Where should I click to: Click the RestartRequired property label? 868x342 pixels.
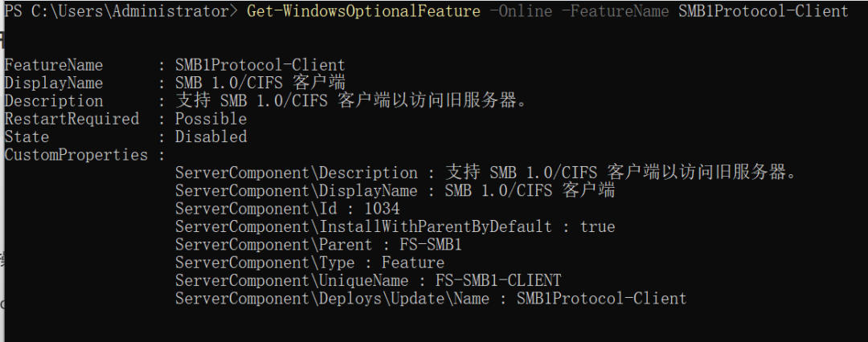click(x=72, y=119)
